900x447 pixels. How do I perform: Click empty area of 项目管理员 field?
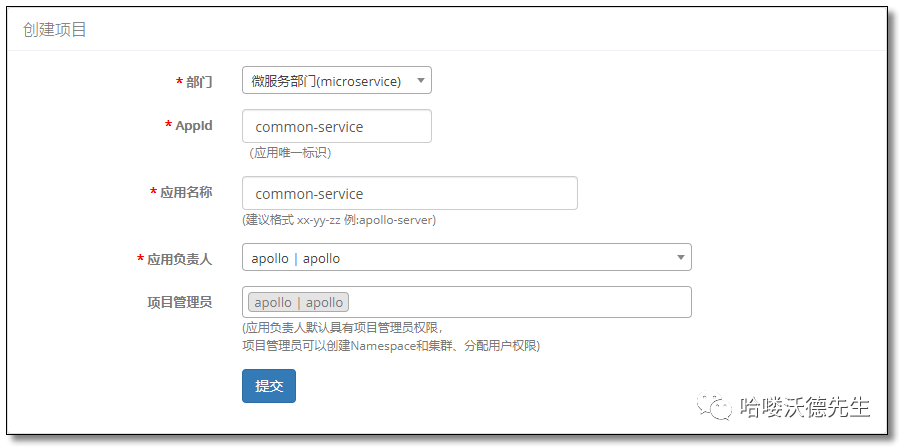point(518,302)
